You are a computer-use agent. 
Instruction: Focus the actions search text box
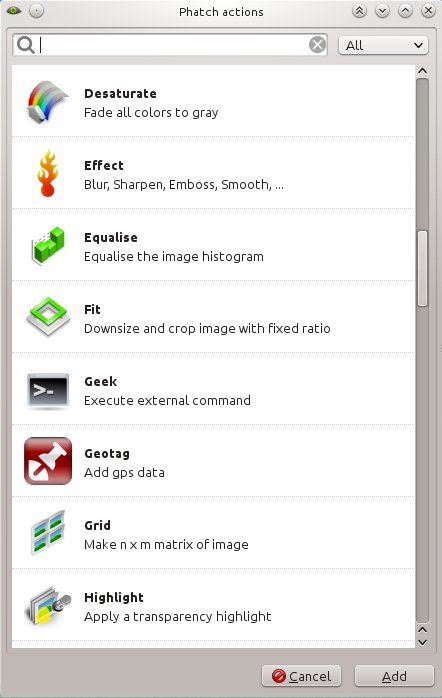click(170, 45)
